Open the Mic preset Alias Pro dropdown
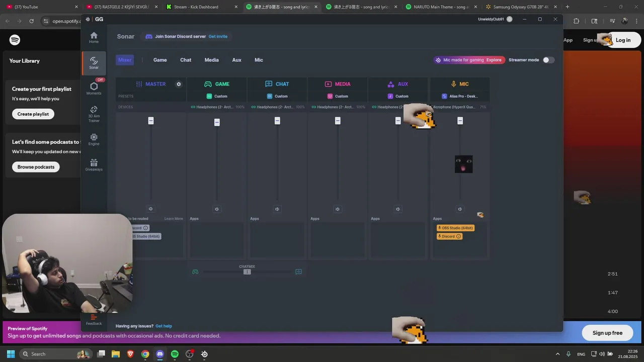644x362 pixels. tap(460, 96)
